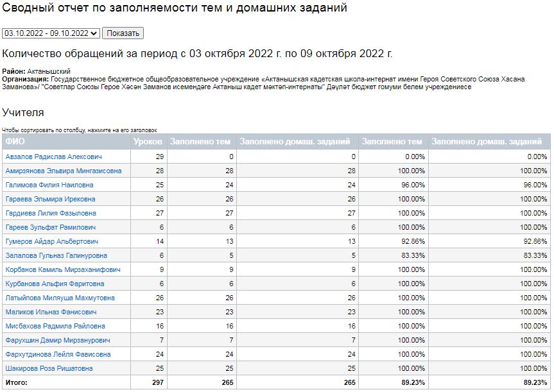Open Гардиева Лилия Фазыловна entry

click(51, 213)
